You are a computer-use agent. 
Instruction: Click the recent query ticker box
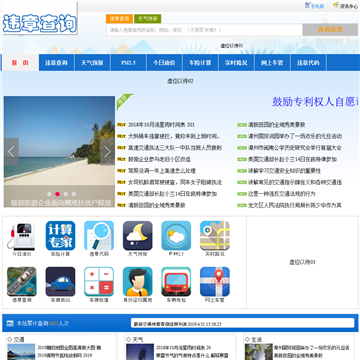(x=243, y=323)
